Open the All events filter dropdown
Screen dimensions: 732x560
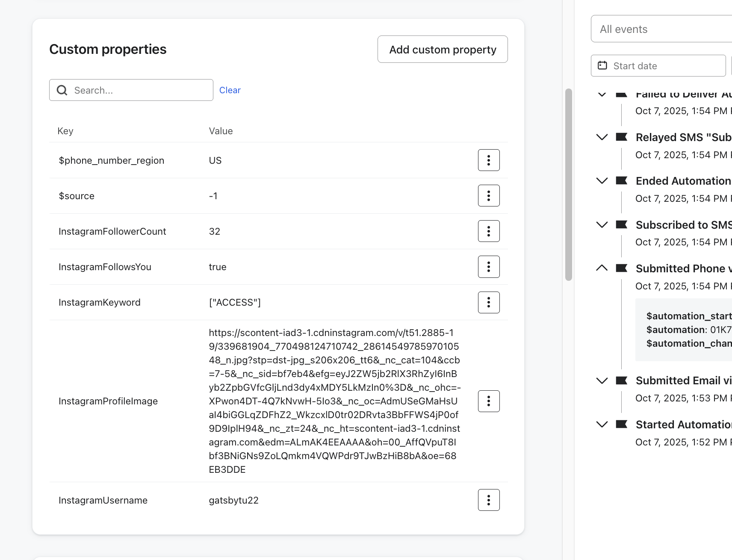[x=661, y=29]
